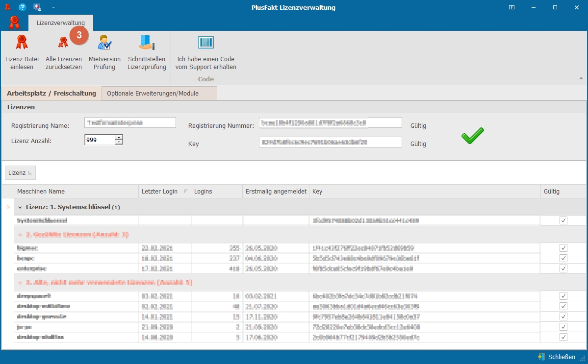This screenshot has height=364, width=588.
Task: Click the Lizenzen panel header
Action: [294, 107]
